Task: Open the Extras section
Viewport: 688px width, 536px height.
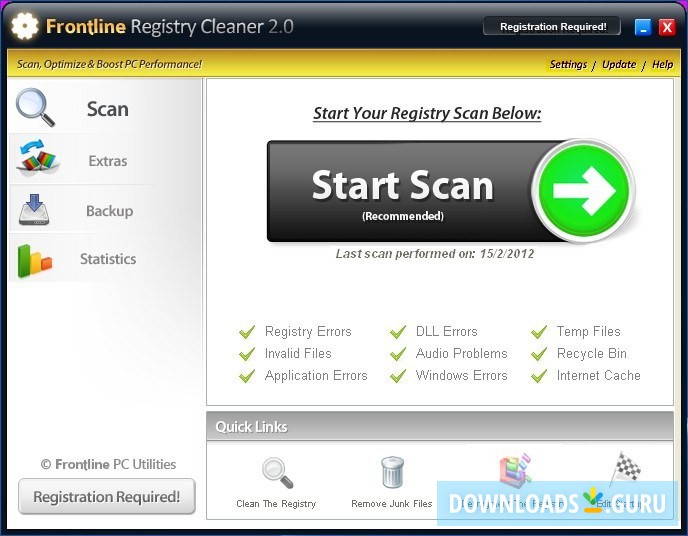Action: coord(108,161)
